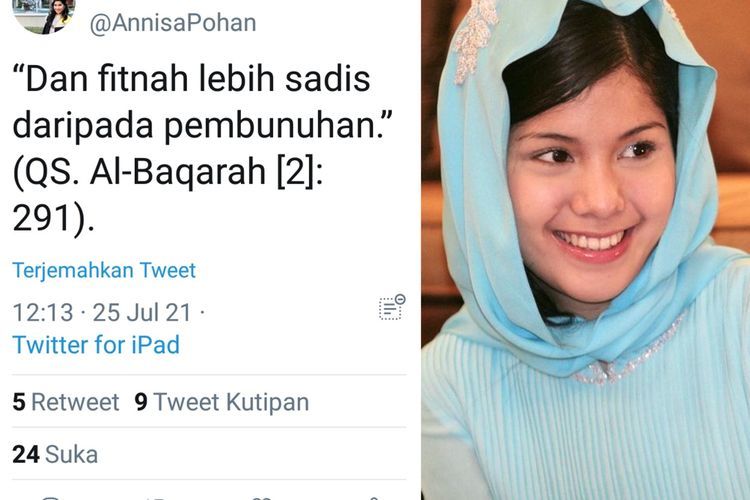Click the Terjemahkan Tweet link

(104, 270)
